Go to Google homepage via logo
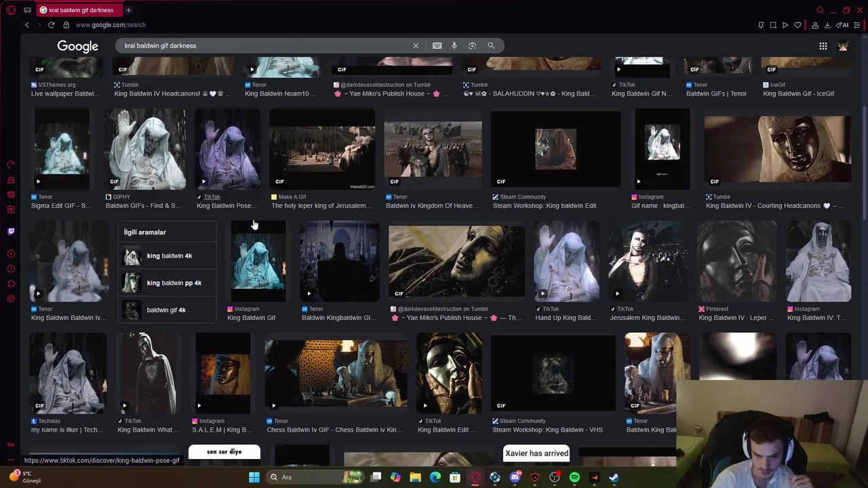868x488 pixels. tap(77, 46)
